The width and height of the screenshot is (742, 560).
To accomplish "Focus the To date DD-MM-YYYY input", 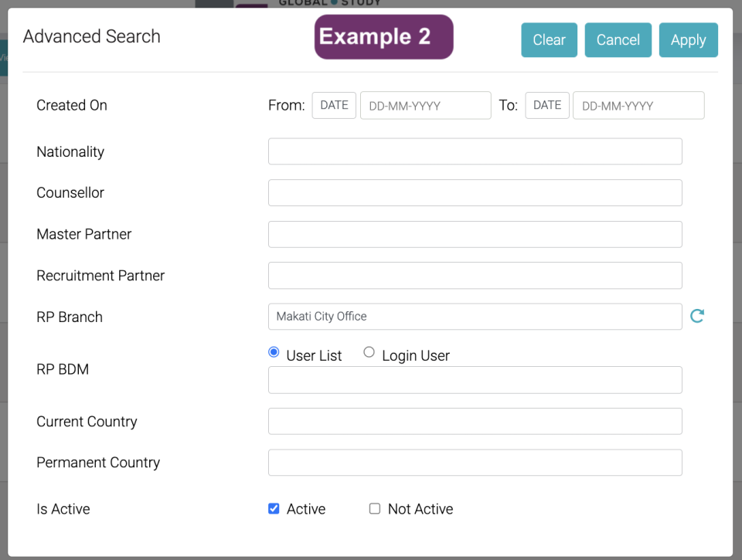I will [638, 105].
